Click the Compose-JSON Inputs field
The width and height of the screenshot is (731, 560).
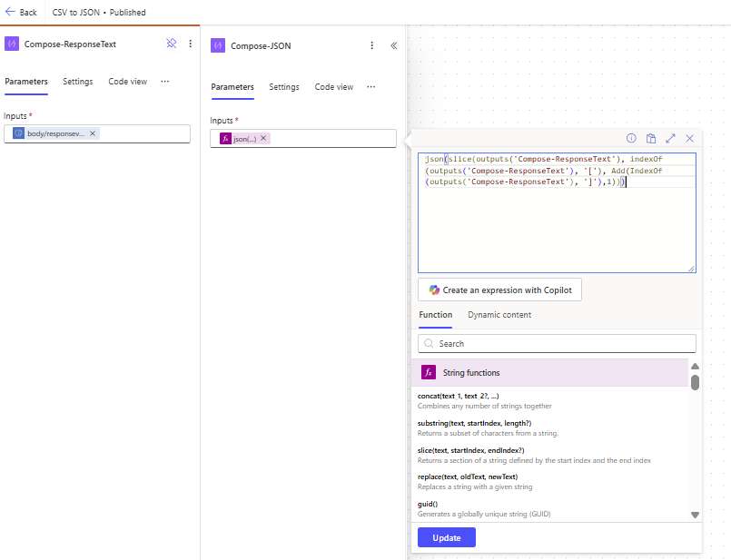(303, 138)
